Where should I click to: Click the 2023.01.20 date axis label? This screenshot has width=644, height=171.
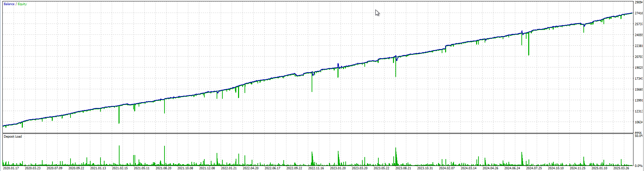tap(338, 168)
